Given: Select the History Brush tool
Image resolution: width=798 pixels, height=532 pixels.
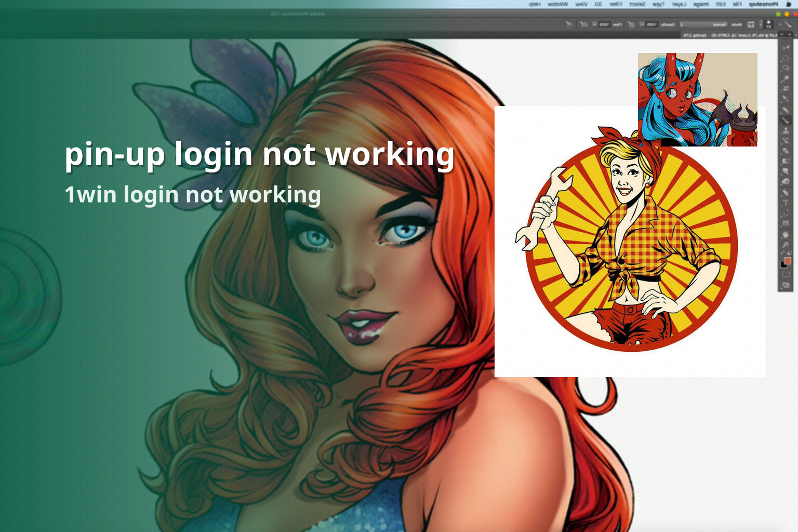Looking at the screenshot, I should [786, 141].
